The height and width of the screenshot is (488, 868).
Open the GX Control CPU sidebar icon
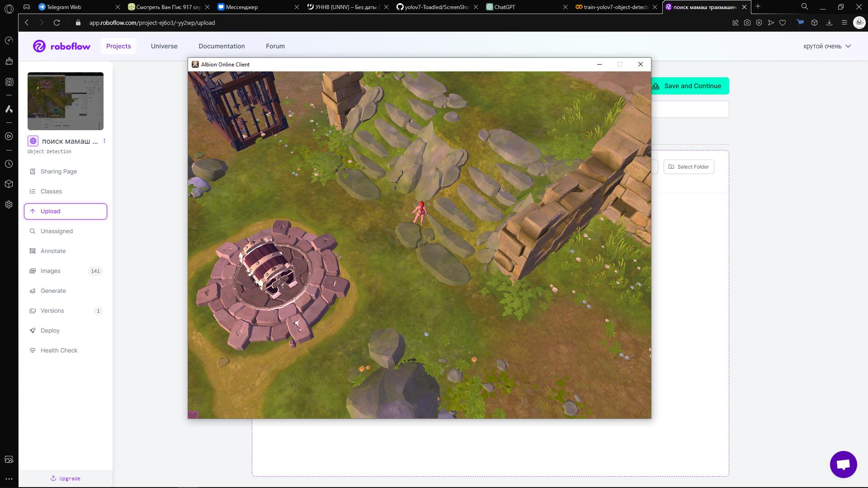(9, 82)
